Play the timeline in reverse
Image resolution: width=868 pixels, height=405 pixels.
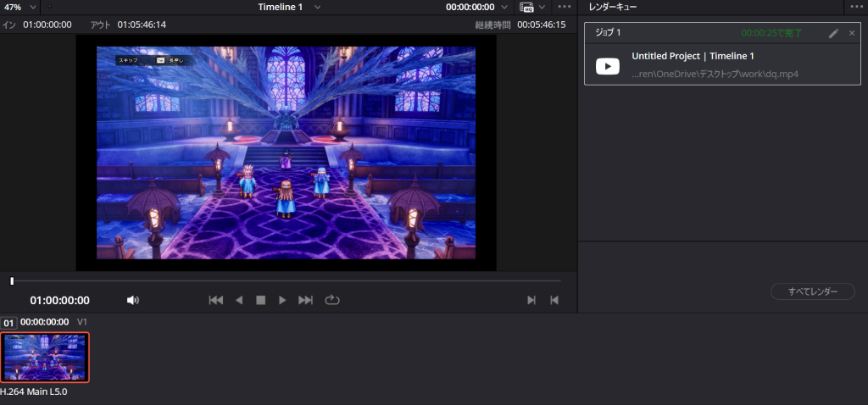(x=239, y=300)
